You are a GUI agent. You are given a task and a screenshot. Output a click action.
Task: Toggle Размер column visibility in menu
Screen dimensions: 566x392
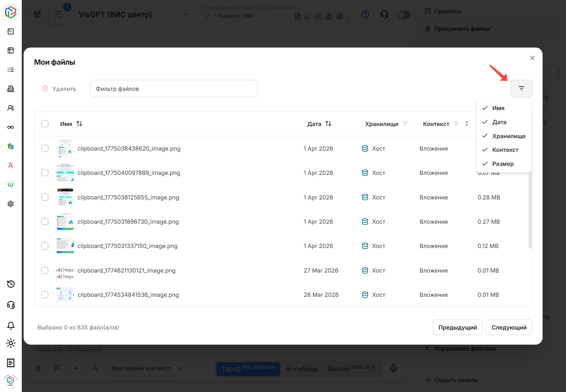(503, 164)
